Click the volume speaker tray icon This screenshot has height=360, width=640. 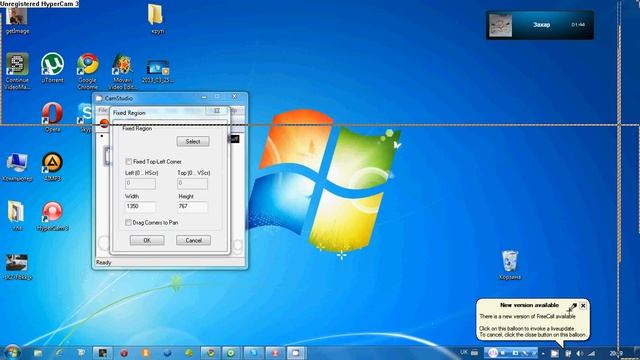tap(580, 353)
